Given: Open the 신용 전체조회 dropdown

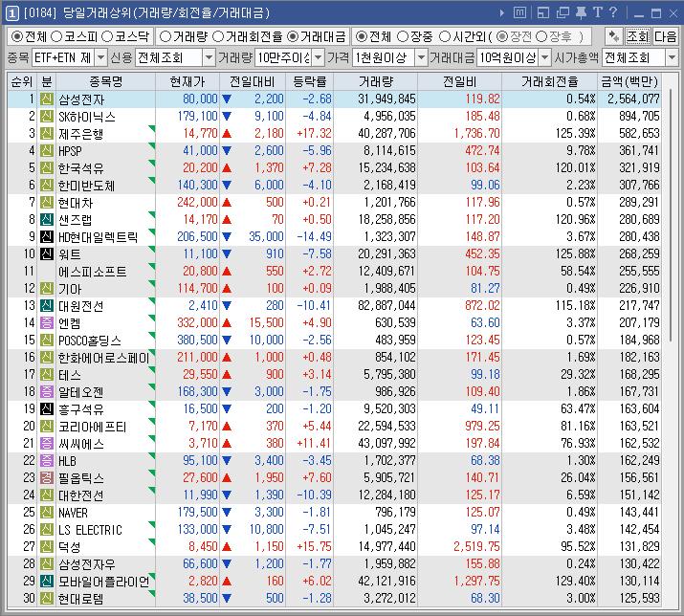Looking at the screenshot, I should coord(209,57).
